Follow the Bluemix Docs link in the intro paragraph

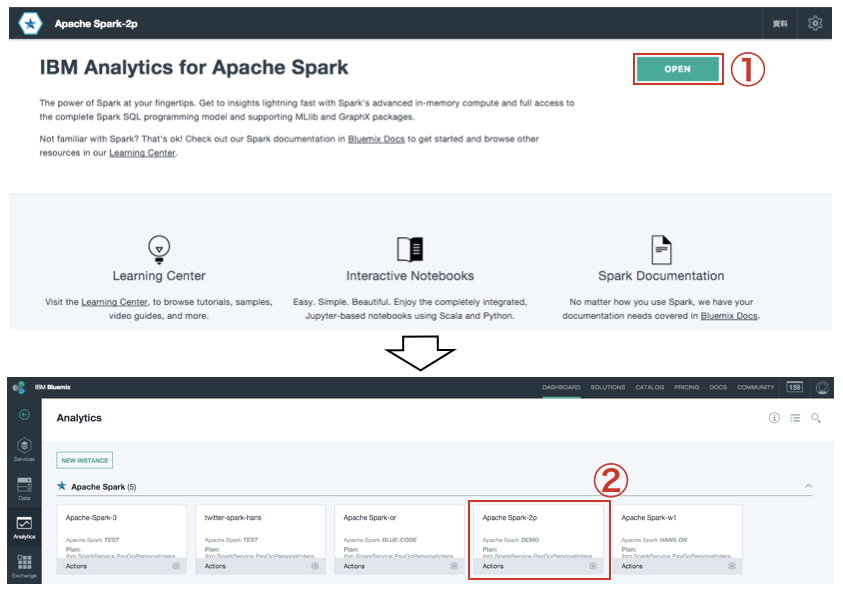[x=376, y=139]
